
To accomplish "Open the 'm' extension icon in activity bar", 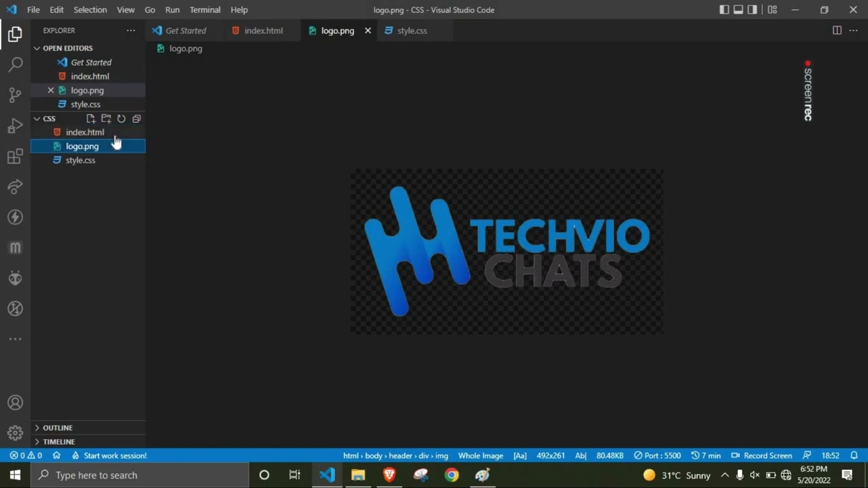I will [x=15, y=248].
